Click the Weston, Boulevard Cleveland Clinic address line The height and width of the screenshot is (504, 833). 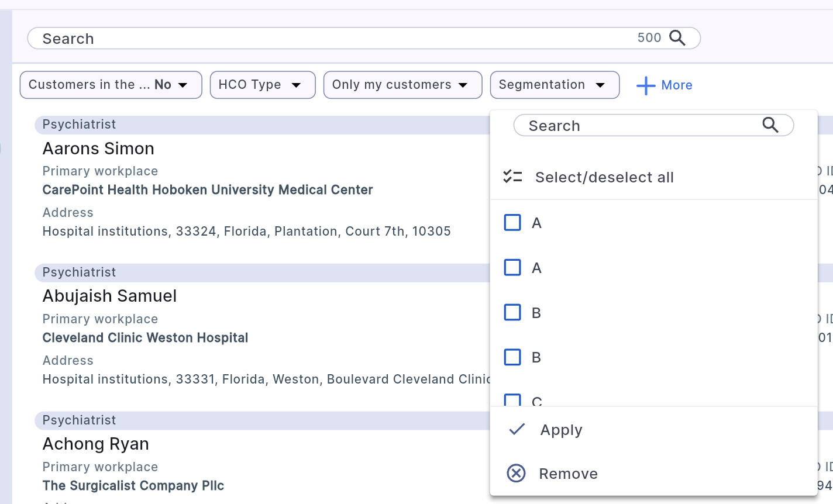point(267,379)
